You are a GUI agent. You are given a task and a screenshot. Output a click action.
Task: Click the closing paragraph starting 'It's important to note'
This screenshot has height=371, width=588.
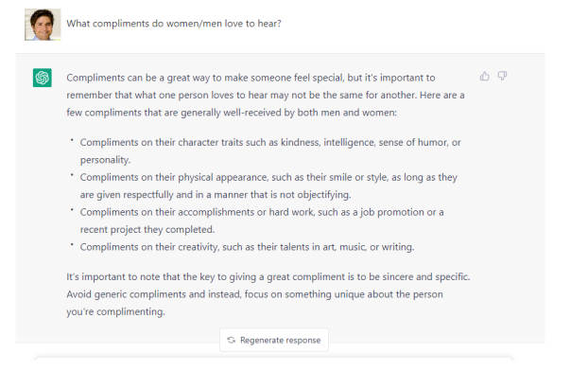[x=268, y=294]
